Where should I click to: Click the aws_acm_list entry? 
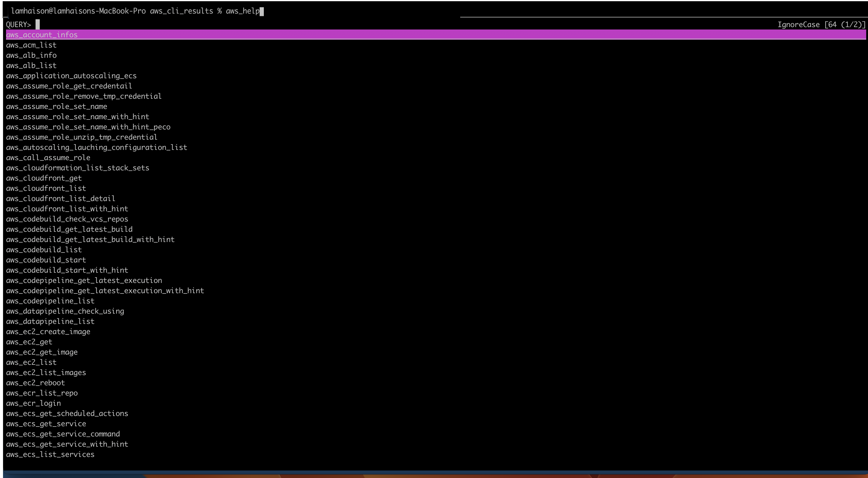click(x=31, y=45)
